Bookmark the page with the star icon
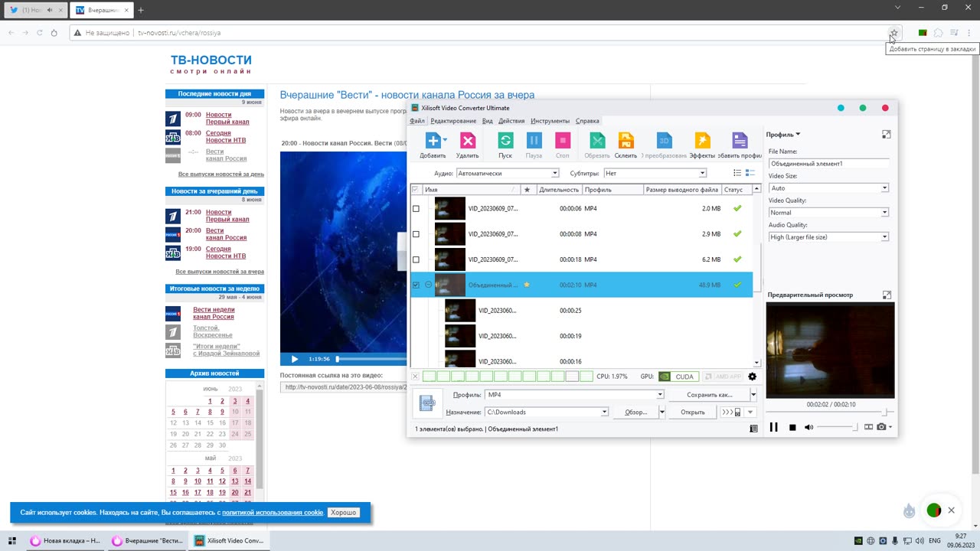Screen dimensions: 980x551 (893, 33)
